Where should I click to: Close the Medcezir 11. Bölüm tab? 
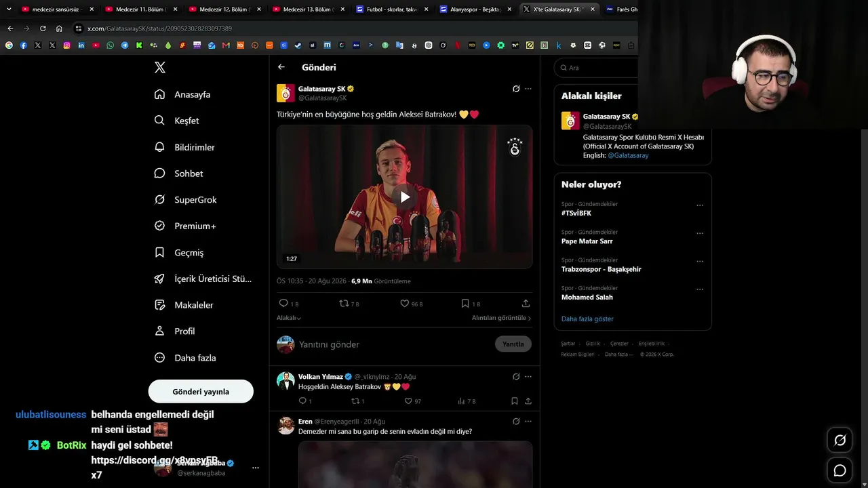pos(175,9)
